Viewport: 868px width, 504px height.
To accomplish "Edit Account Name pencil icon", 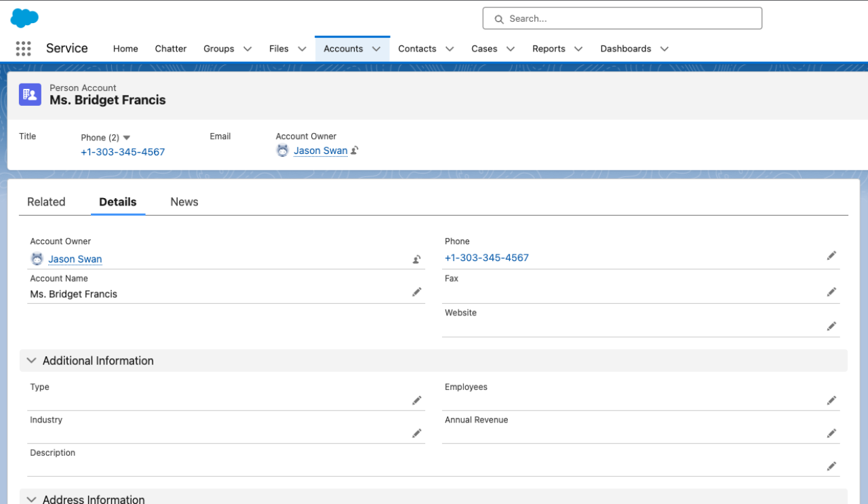I will pos(417,292).
